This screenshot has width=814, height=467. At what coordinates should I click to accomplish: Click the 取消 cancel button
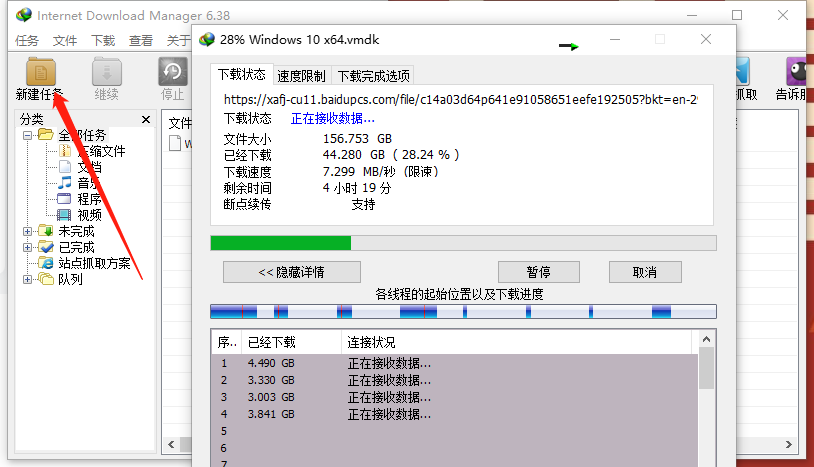click(x=645, y=272)
